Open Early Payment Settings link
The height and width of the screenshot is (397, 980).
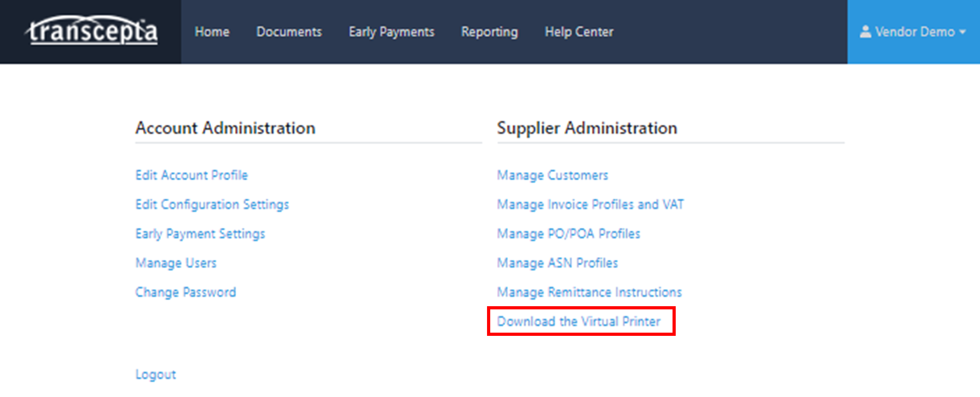coord(200,234)
